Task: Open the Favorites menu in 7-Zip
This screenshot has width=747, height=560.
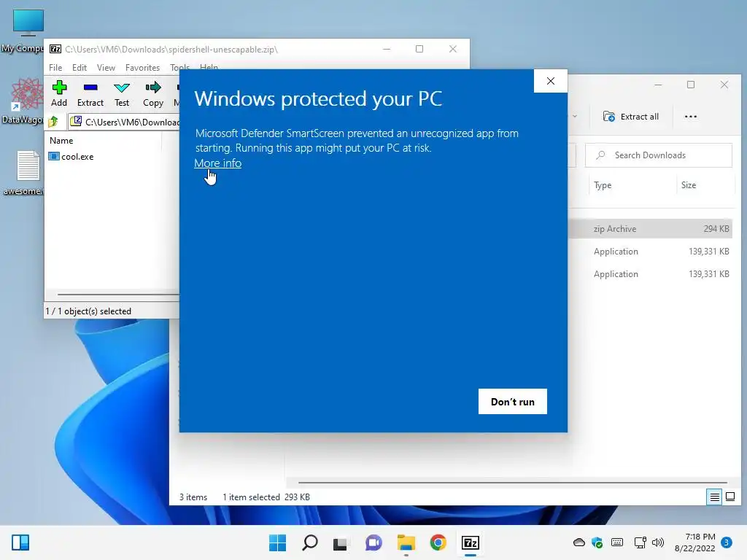Action: click(142, 68)
